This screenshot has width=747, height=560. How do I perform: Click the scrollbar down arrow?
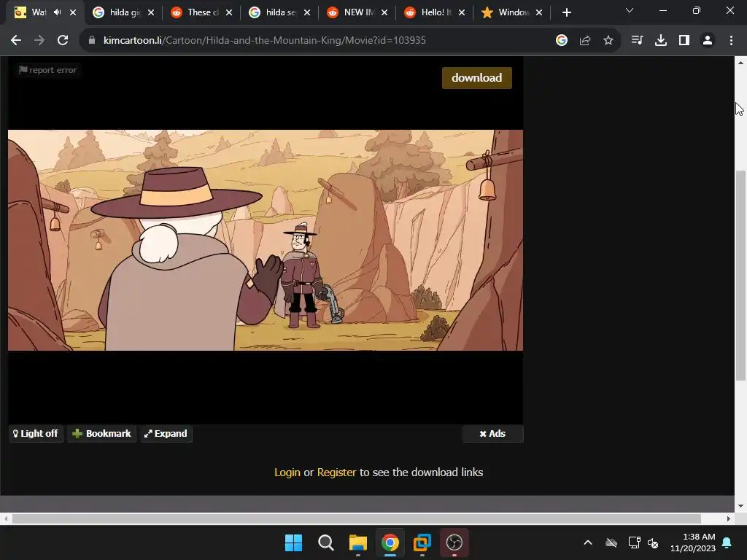tap(740, 506)
